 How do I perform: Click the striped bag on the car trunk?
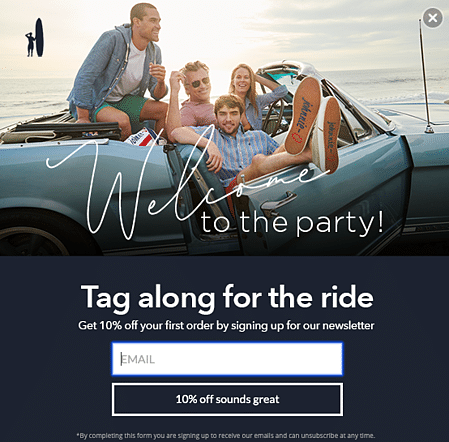tap(143, 137)
